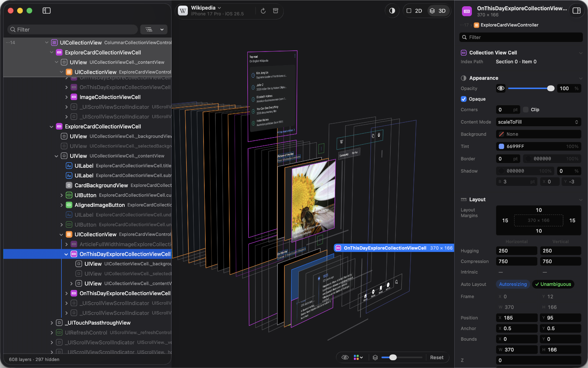
Task: Click the hierarchy Filter field
Action: tap(72, 29)
